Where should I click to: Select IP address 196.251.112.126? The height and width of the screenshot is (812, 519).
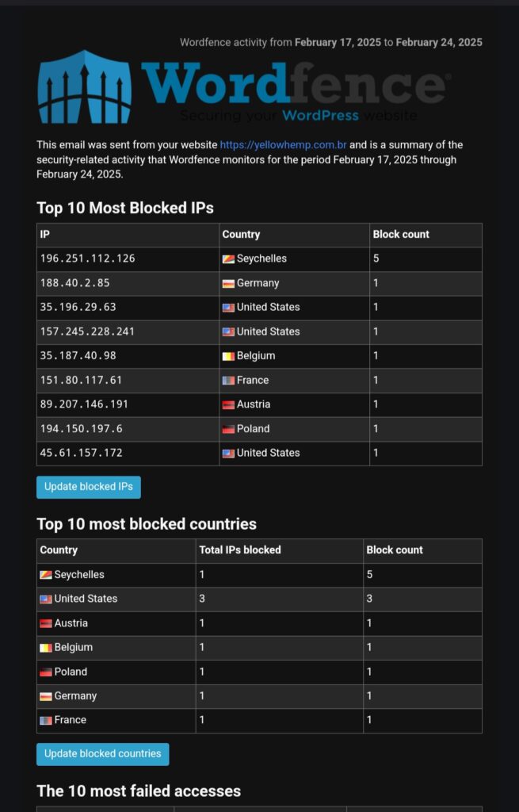point(87,259)
